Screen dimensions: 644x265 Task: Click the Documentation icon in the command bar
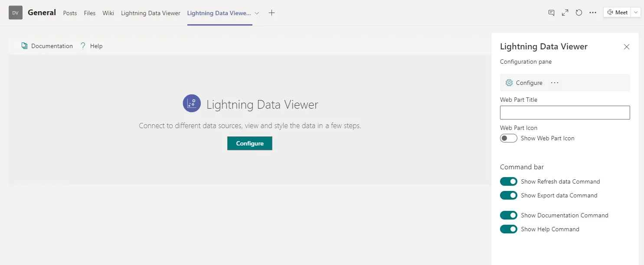pos(24,45)
